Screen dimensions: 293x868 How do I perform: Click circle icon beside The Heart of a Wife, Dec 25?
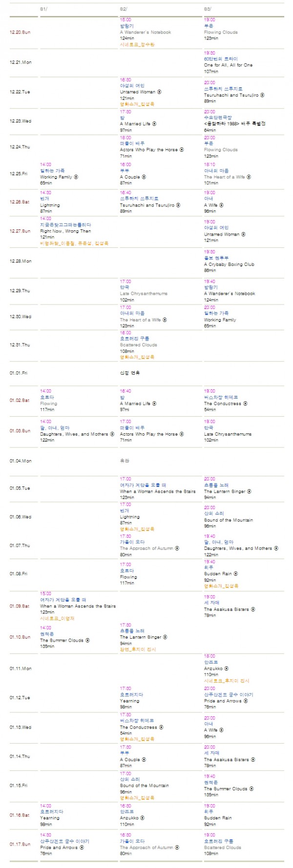pos(249,177)
